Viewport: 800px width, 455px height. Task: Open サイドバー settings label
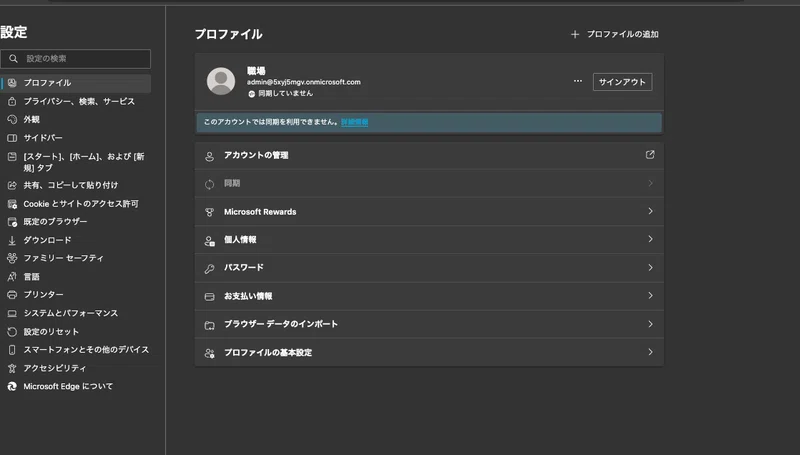(43, 138)
